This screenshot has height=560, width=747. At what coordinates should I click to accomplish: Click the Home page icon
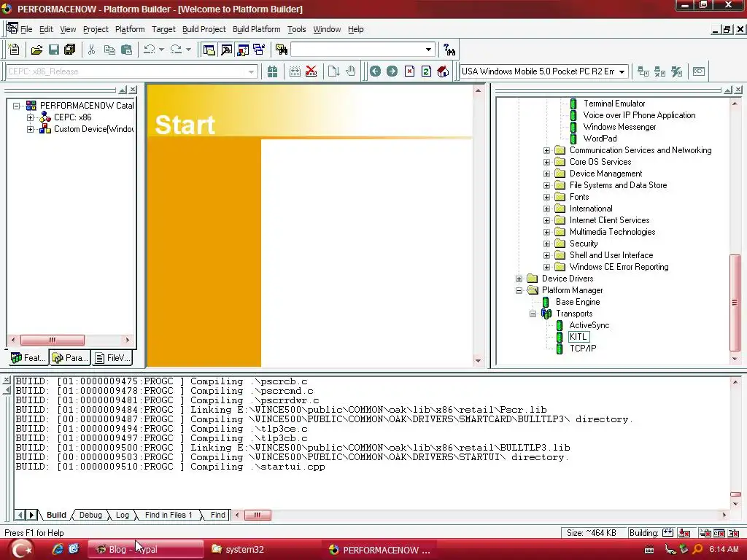443,71
